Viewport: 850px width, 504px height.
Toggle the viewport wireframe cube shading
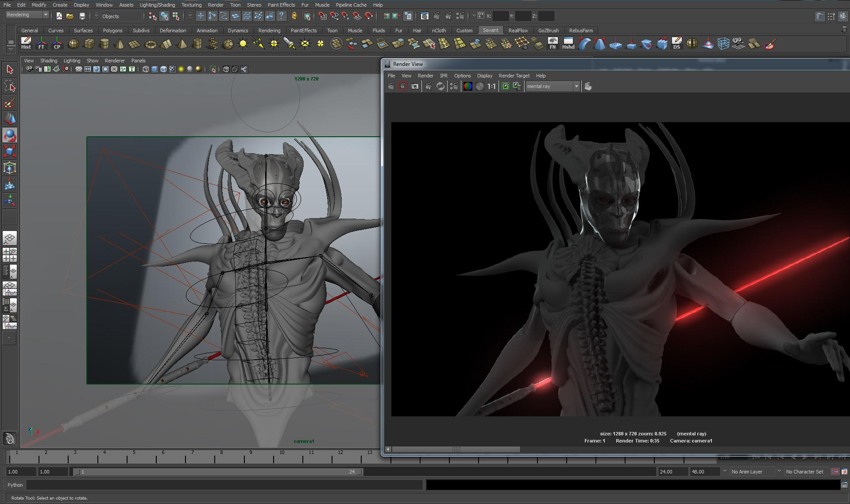[146, 69]
